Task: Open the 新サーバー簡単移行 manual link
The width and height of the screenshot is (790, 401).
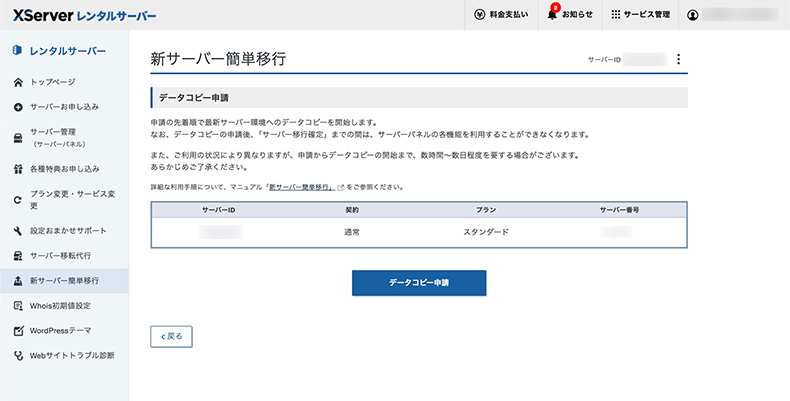Action: [299, 187]
